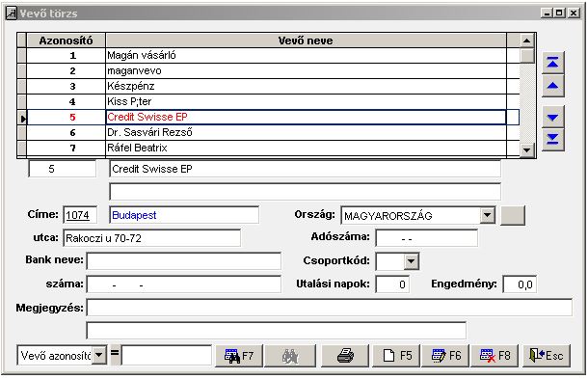Edit record with F6 button
588x379 pixels.
[445, 355]
